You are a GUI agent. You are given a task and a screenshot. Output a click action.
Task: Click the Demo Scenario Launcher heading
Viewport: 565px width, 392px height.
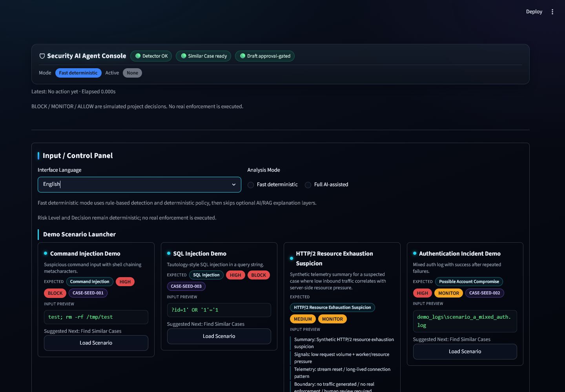pyautogui.click(x=79, y=234)
